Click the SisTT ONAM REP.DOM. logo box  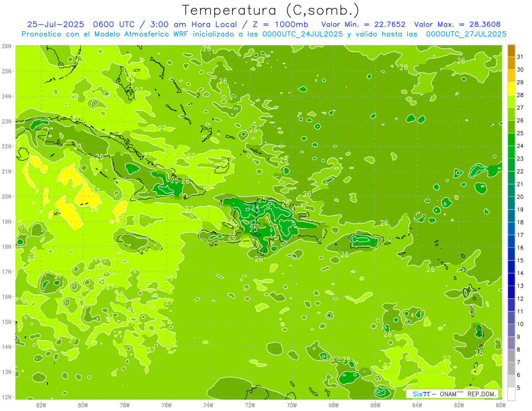pos(452,394)
